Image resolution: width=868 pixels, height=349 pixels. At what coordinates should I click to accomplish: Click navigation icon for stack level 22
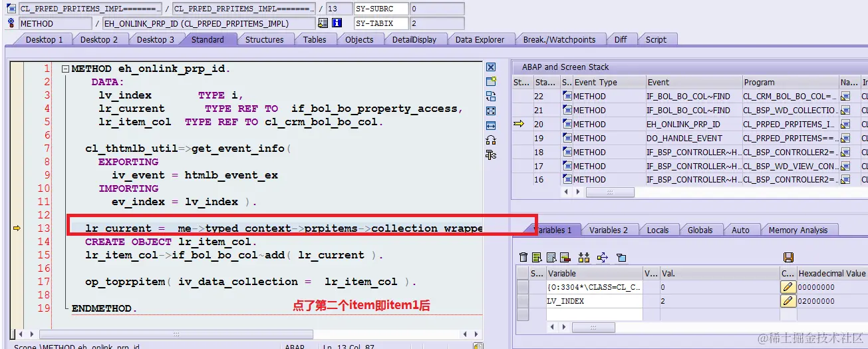(845, 96)
